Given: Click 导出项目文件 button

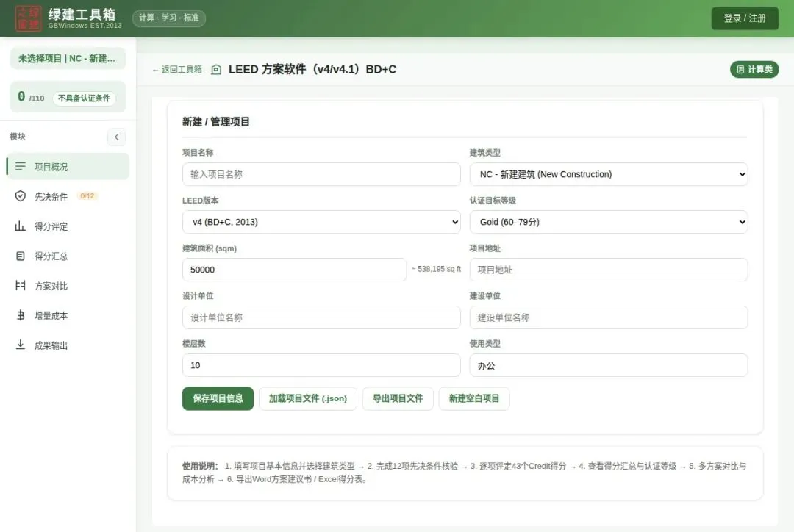Looking at the screenshot, I should [398, 398].
